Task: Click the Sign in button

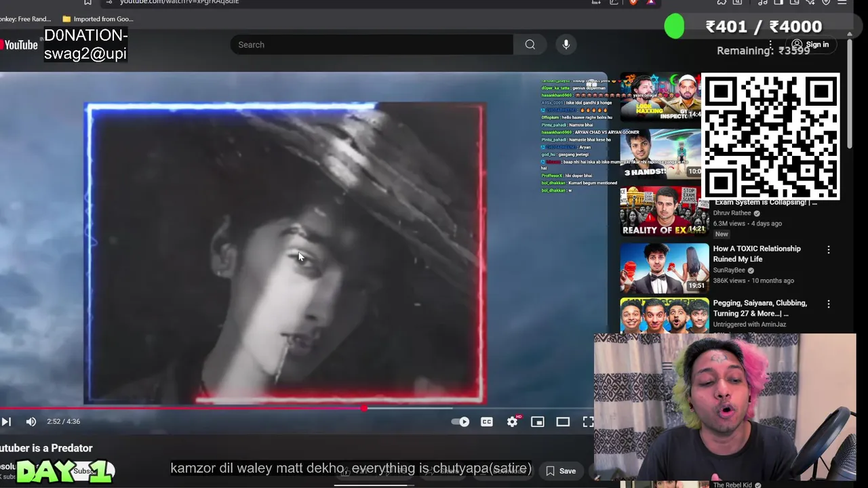Action: click(x=810, y=45)
